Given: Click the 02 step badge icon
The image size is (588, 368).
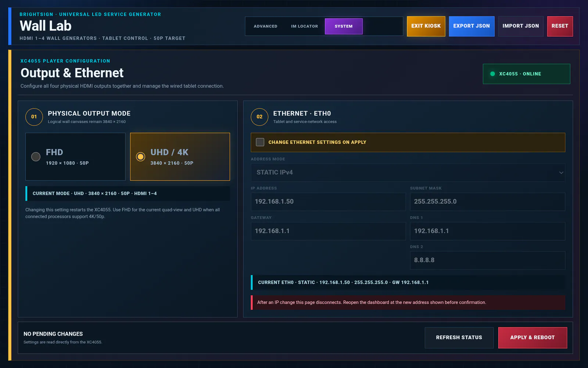Looking at the screenshot, I should [x=259, y=117].
